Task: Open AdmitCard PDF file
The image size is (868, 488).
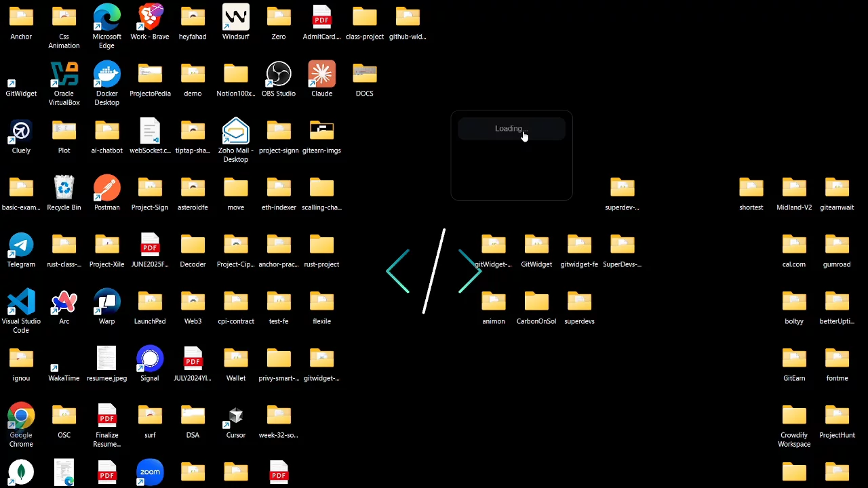Action: pyautogui.click(x=321, y=18)
